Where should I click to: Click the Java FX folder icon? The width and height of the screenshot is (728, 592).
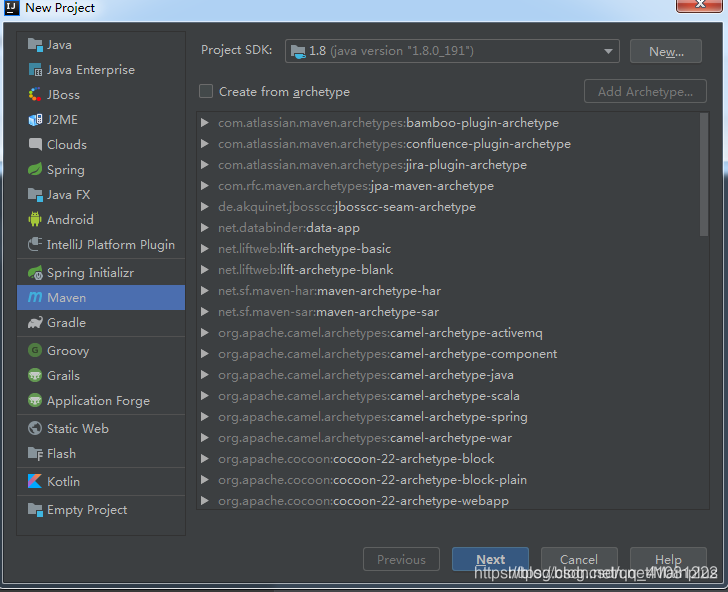pyautogui.click(x=35, y=195)
